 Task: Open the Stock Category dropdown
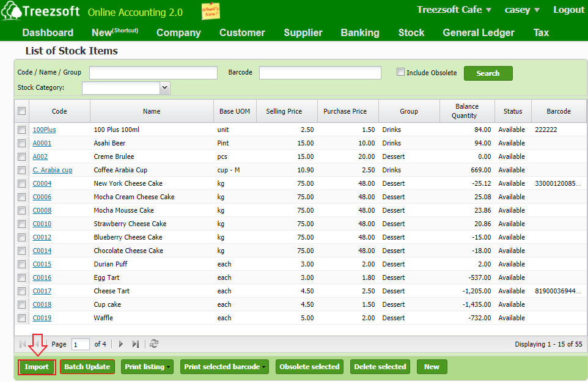point(164,87)
